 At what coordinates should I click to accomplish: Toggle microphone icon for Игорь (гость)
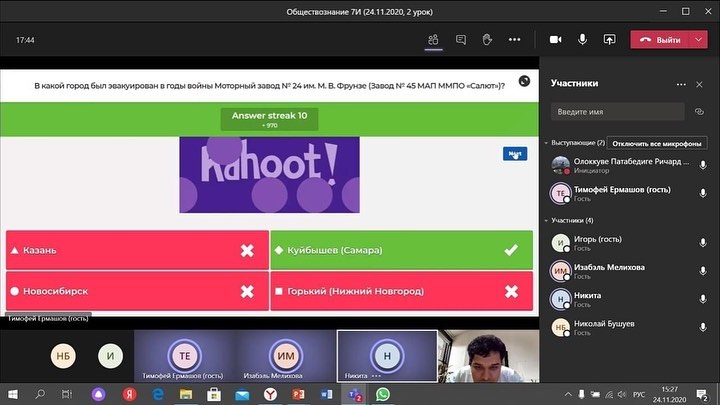(x=703, y=242)
